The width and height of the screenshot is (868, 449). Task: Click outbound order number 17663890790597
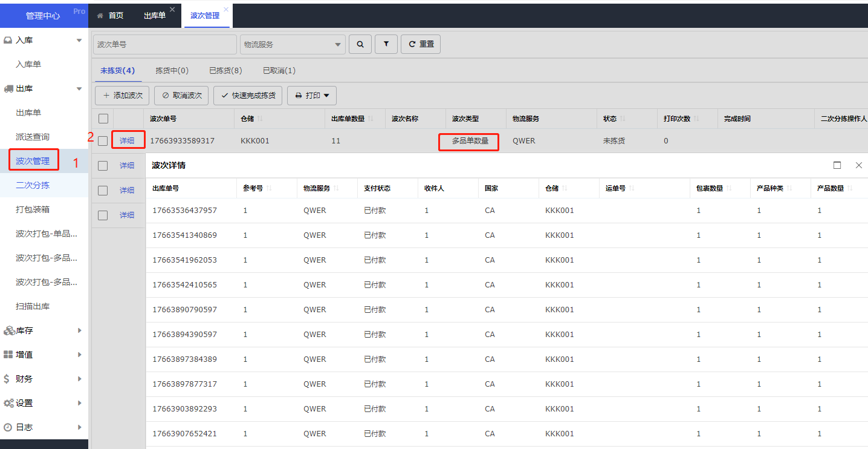[x=184, y=310]
